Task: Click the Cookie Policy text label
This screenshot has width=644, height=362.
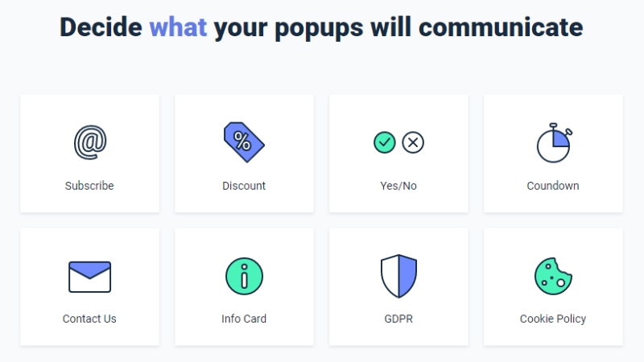Action: coord(553,319)
